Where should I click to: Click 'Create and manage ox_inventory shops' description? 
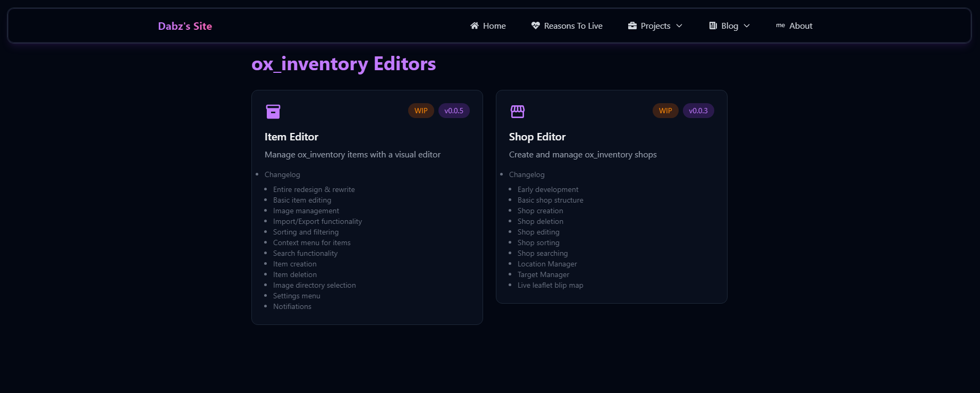click(x=582, y=155)
